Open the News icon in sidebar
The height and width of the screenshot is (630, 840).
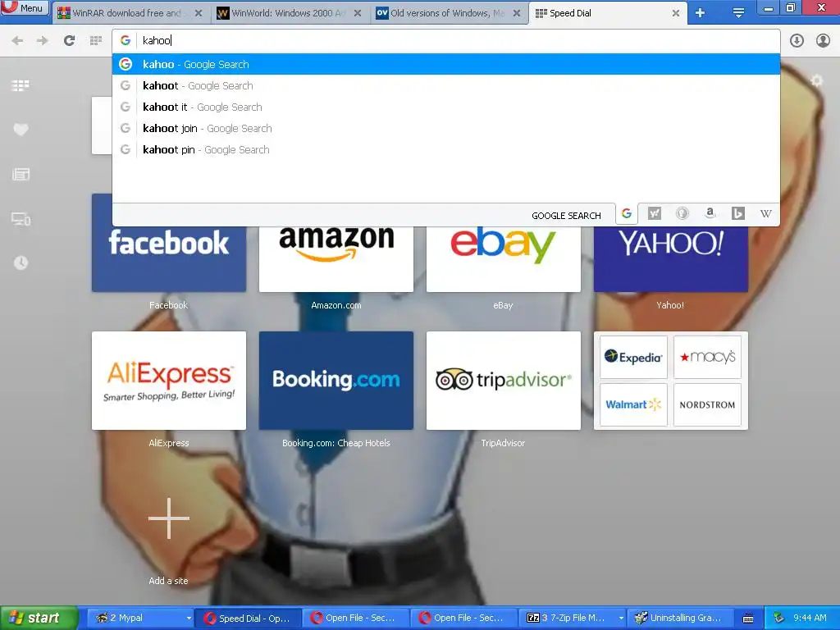pos(21,174)
